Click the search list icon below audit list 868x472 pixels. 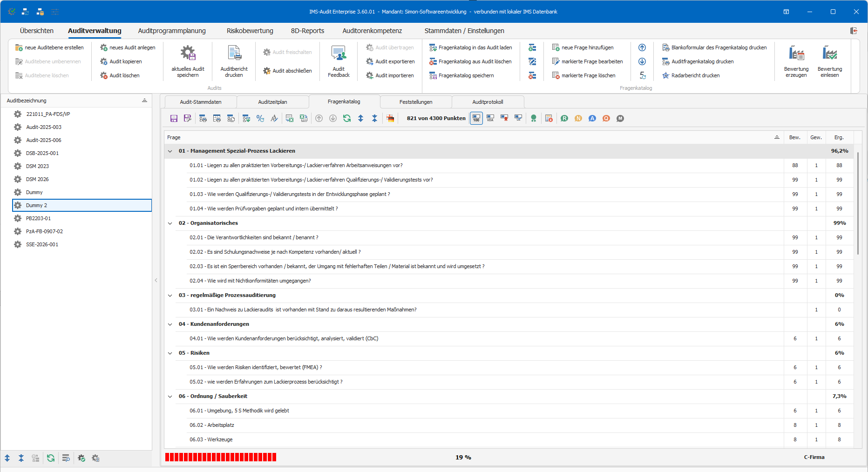click(x=66, y=458)
